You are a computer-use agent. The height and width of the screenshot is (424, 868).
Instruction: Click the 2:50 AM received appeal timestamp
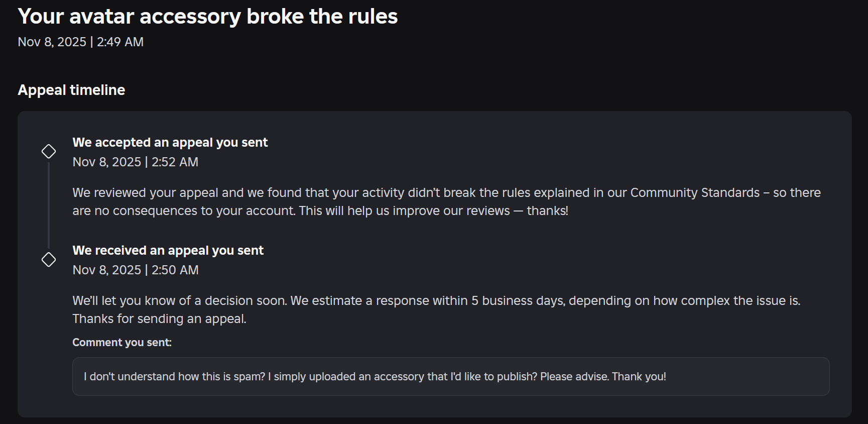click(136, 270)
